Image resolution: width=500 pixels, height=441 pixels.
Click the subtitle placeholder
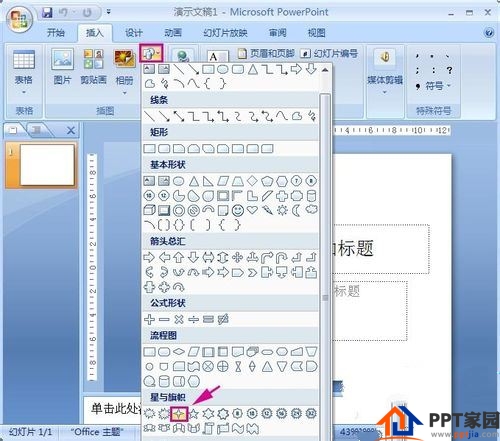tap(370, 311)
